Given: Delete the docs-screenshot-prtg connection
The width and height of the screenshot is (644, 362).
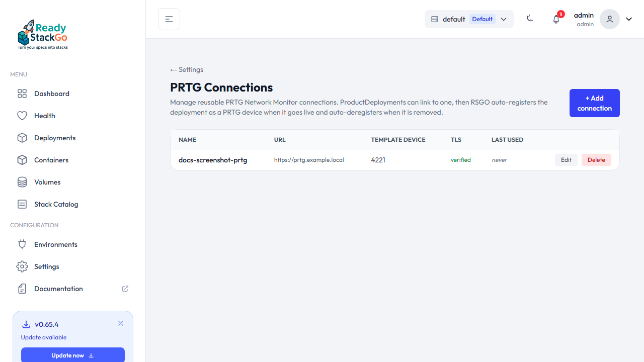Looking at the screenshot, I should point(596,160).
